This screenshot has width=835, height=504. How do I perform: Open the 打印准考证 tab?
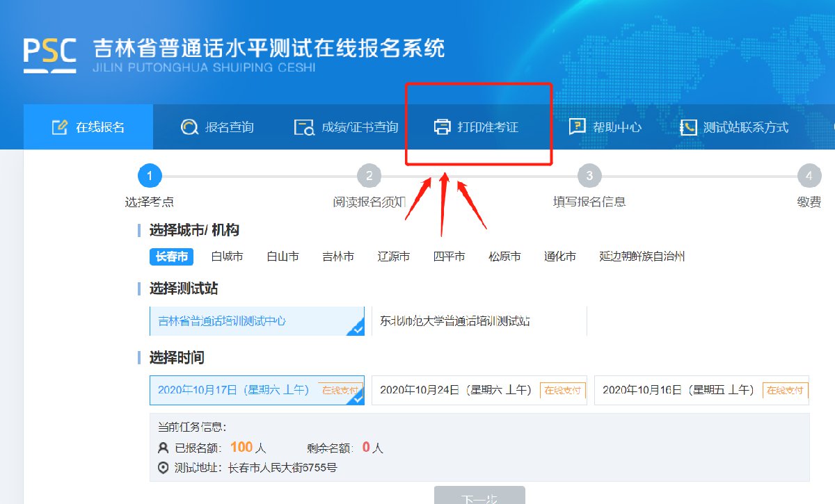coord(477,127)
